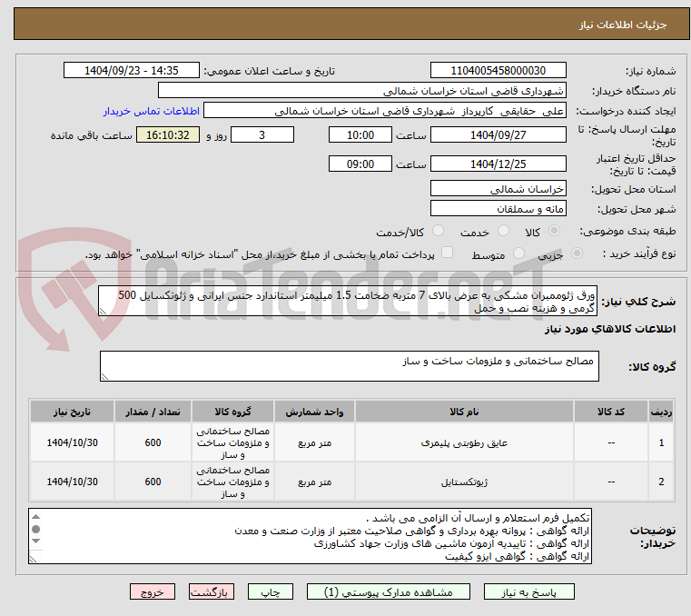Select the کالا/خدمت radio button
The width and height of the screenshot is (691, 616).
coord(438,231)
